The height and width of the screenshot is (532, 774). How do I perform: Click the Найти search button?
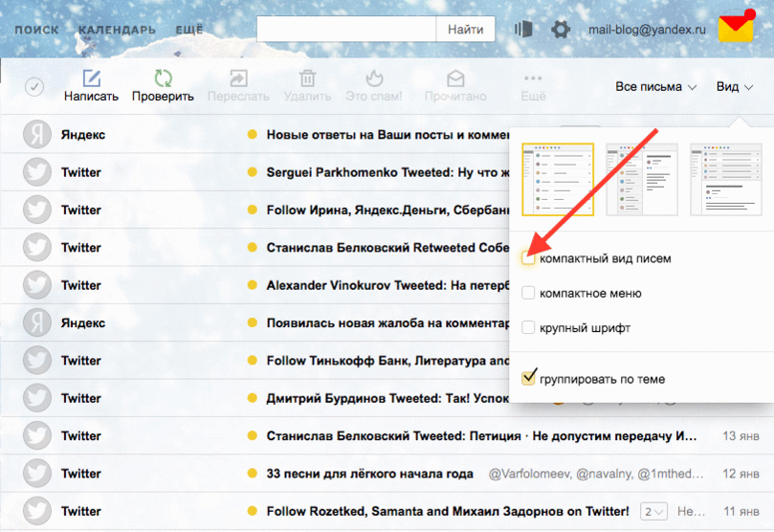pyautogui.click(x=466, y=30)
